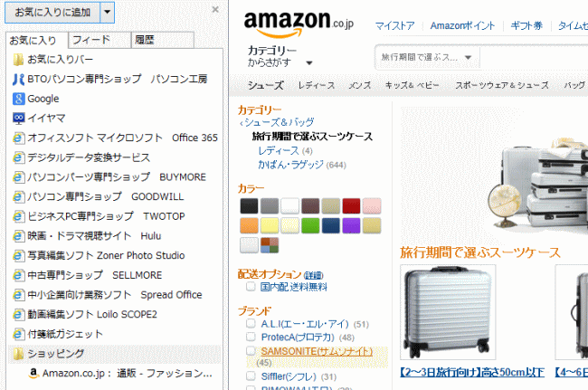Check the SAMSONITE brand checkbox

[x=251, y=350]
